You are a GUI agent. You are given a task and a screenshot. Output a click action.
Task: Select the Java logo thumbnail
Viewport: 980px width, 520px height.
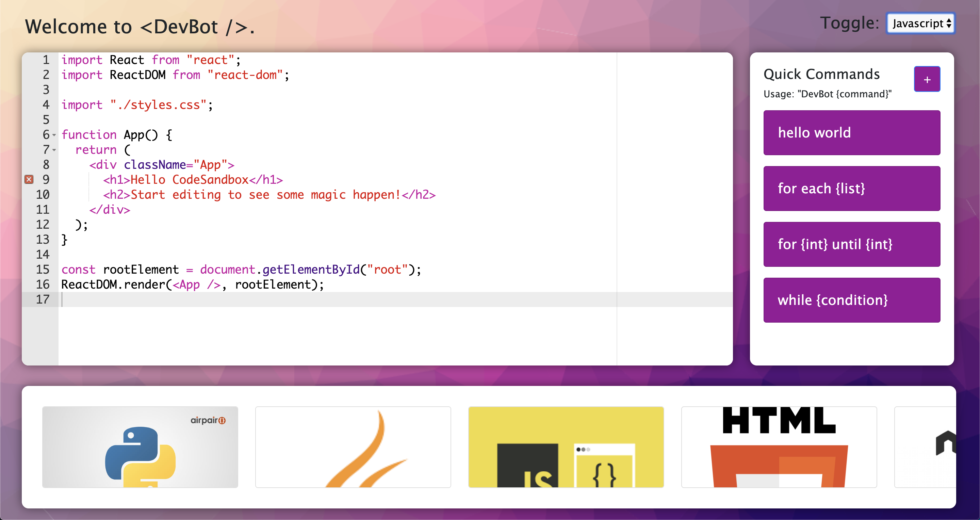point(353,447)
